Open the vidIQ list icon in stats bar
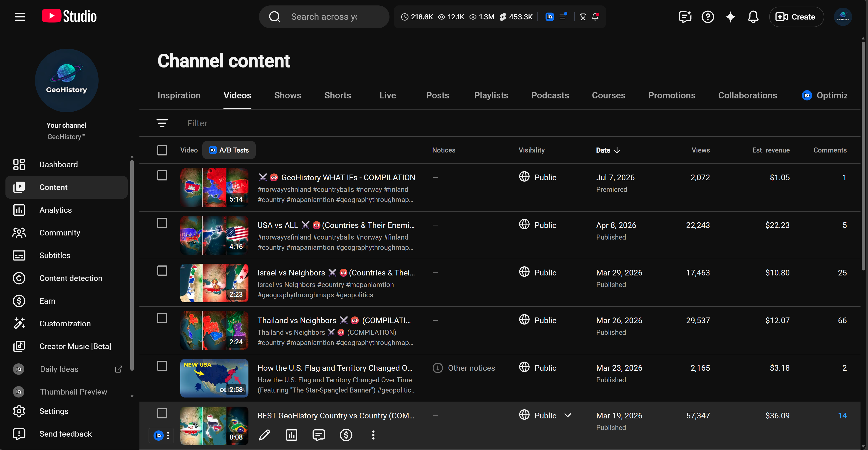Image resolution: width=868 pixels, height=450 pixels. (563, 17)
